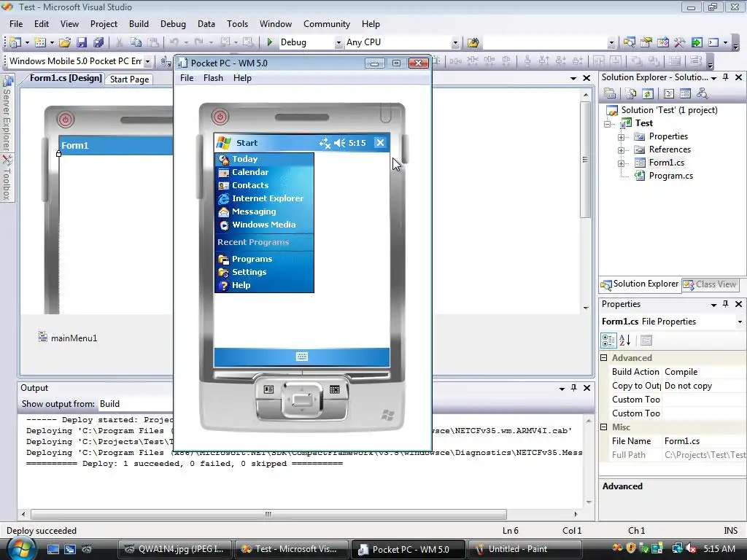Switch to QWA1N4.jpg taskbar button
Screen dimensions: 747x560
click(x=175, y=549)
